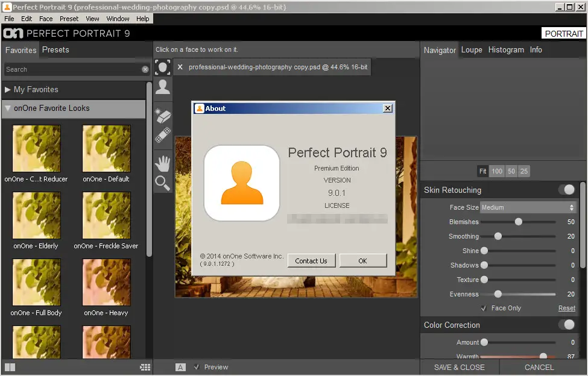Image resolution: width=588 pixels, height=376 pixels.
Task: Select the onOne - Default preset thumbnail
Action: [107, 149]
